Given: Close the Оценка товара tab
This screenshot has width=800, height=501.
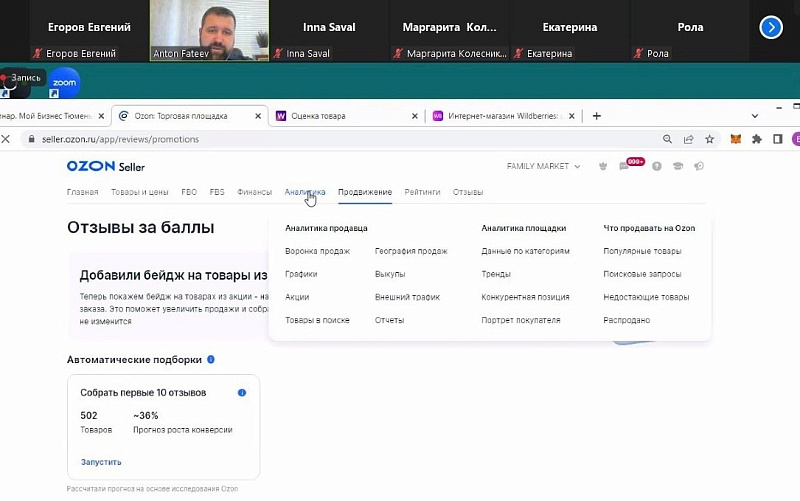Looking at the screenshot, I should (415, 116).
